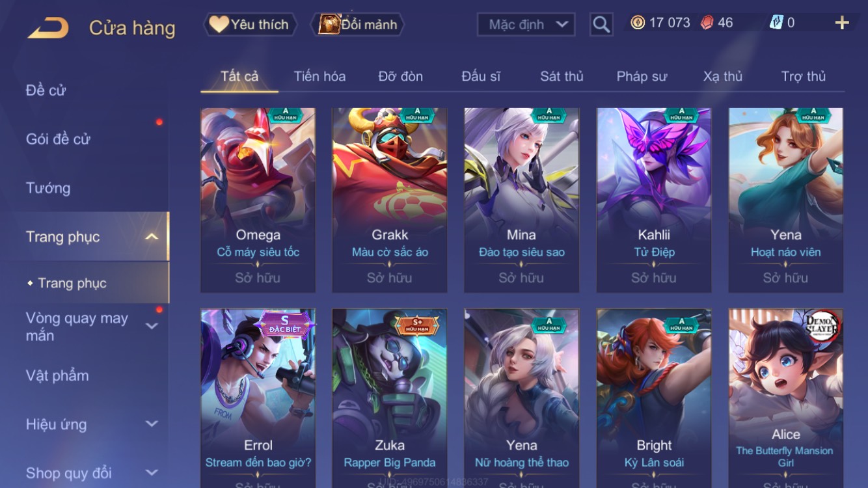Open search with the magnifier icon
This screenshot has width=868, height=488.
601,25
